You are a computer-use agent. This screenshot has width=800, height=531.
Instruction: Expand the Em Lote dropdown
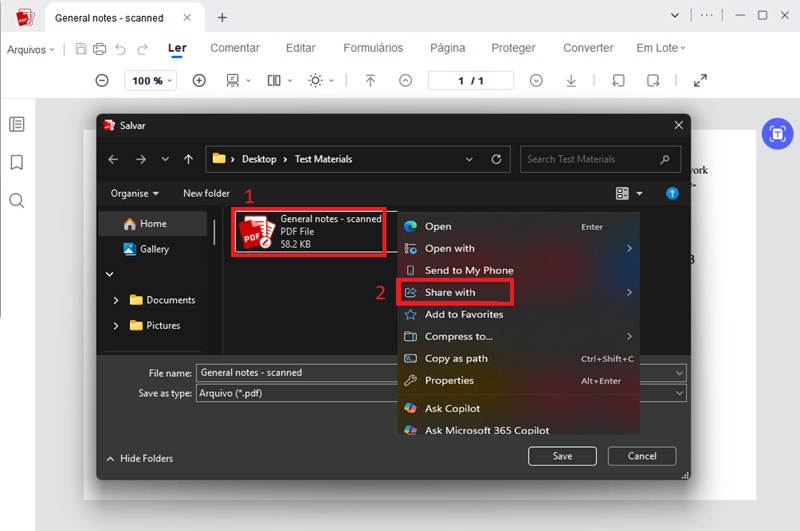coord(661,48)
